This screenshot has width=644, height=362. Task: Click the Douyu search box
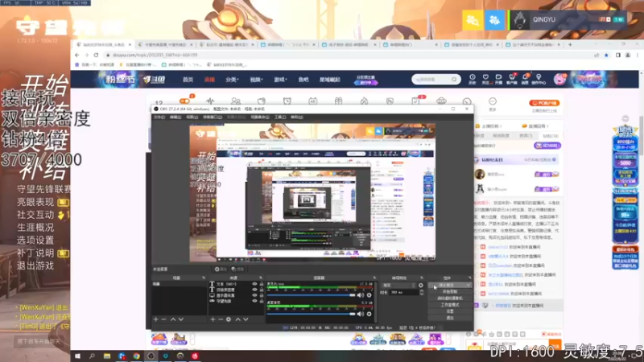point(436,79)
